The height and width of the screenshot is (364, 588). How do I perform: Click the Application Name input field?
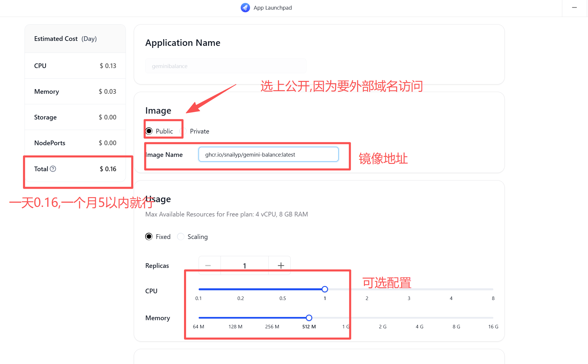click(226, 66)
